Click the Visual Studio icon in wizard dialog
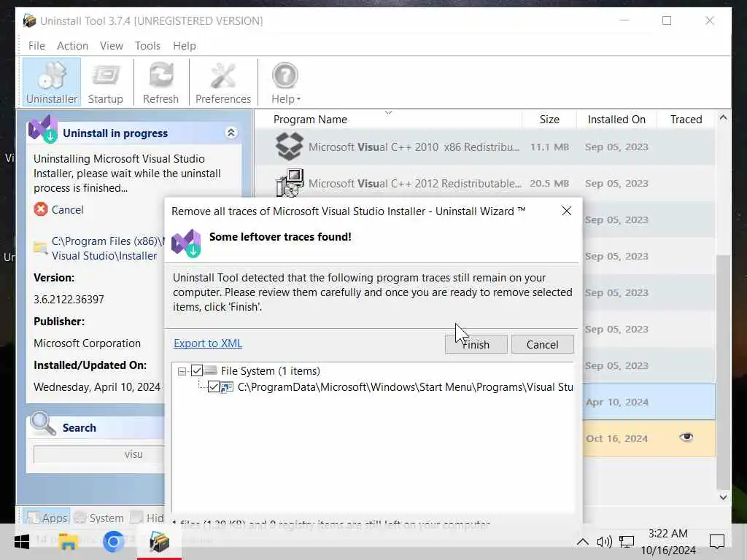Viewport: 747px width, 560px height. tap(186, 243)
